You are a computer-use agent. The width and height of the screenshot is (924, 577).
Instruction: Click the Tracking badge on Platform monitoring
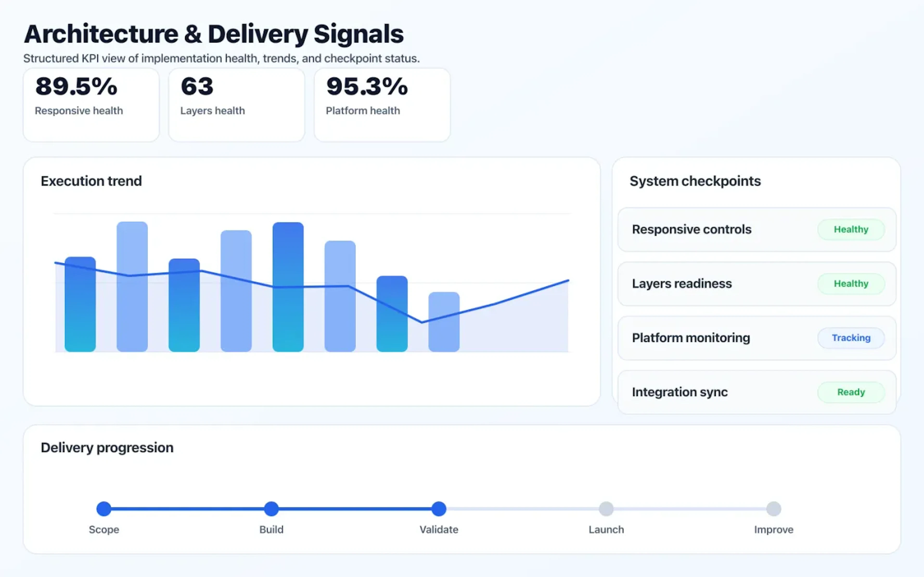tap(851, 338)
